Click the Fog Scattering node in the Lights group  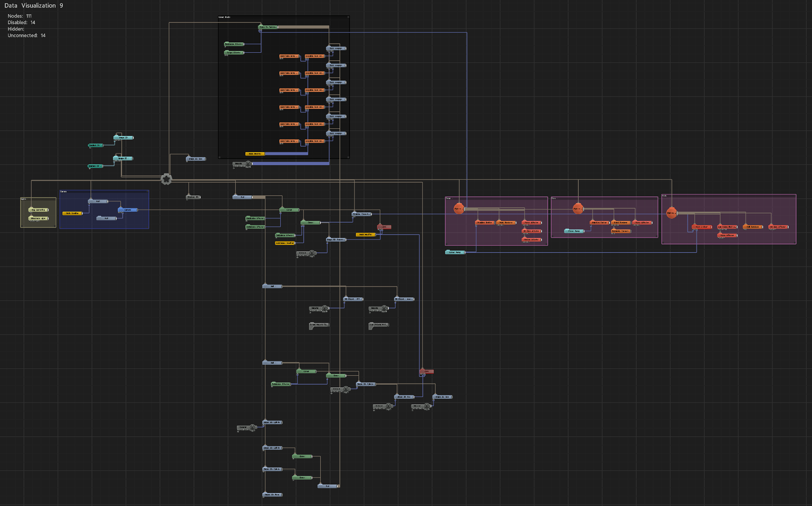(38, 210)
